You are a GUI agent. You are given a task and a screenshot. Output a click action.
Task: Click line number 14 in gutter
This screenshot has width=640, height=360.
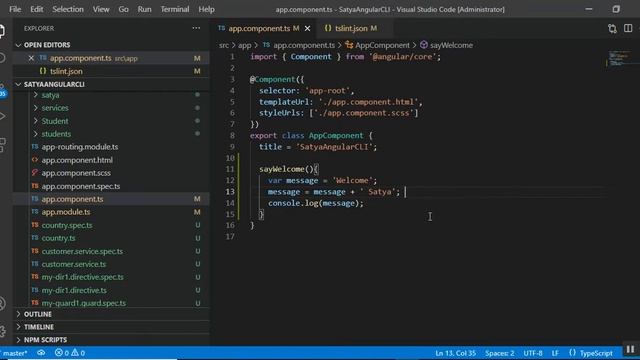(230, 203)
